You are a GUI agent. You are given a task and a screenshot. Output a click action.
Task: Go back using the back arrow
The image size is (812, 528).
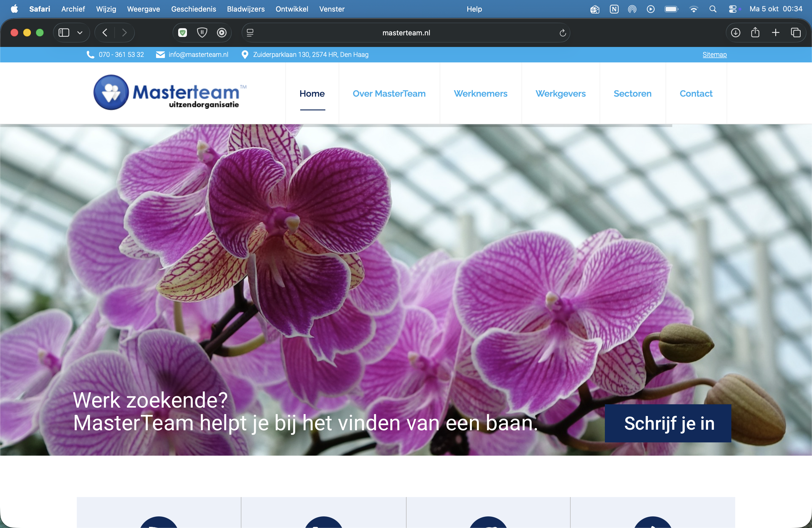pyautogui.click(x=105, y=33)
